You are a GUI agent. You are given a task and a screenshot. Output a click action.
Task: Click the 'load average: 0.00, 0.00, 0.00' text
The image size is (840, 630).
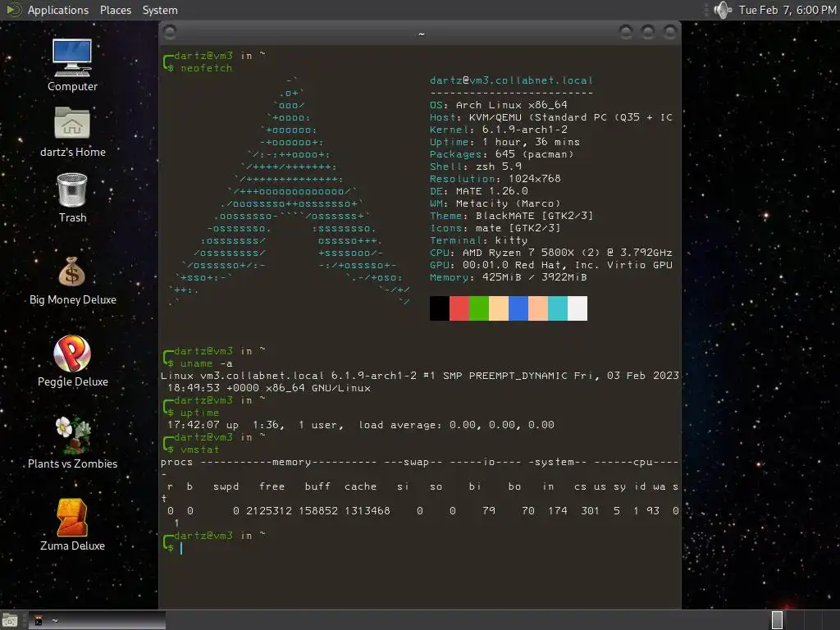point(456,425)
